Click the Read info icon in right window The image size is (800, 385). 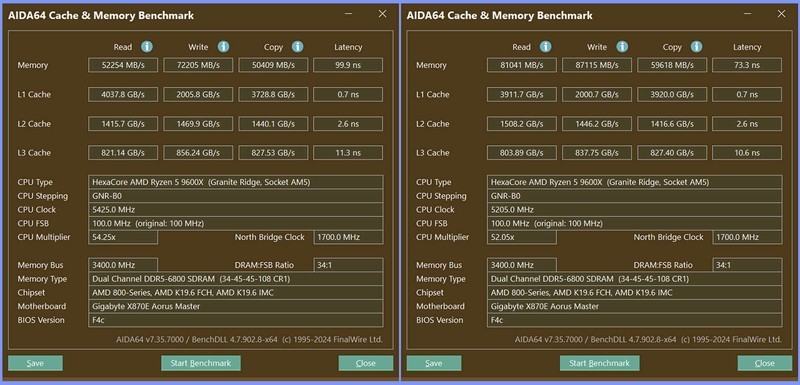coord(546,47)
